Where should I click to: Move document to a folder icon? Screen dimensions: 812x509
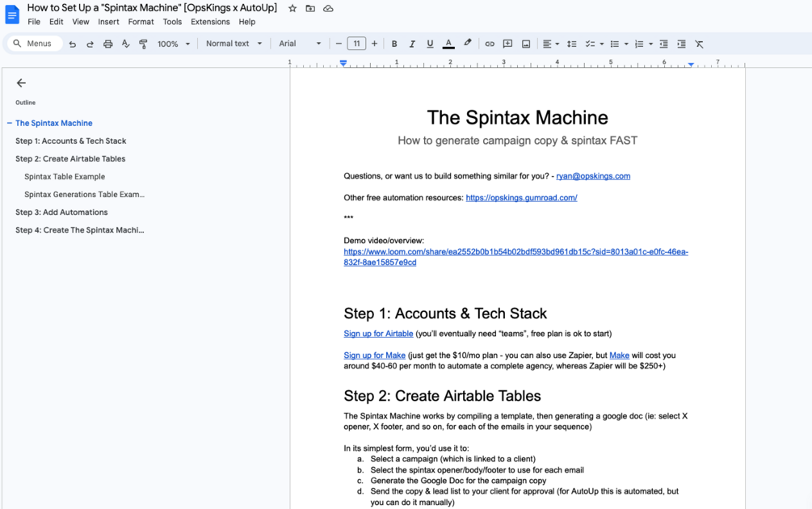tap(310, 8)
